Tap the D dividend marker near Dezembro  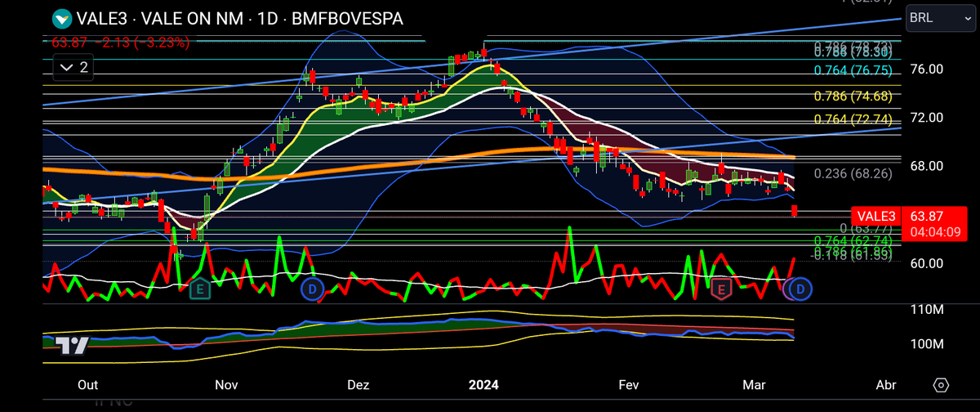click(x=311, y=288)
